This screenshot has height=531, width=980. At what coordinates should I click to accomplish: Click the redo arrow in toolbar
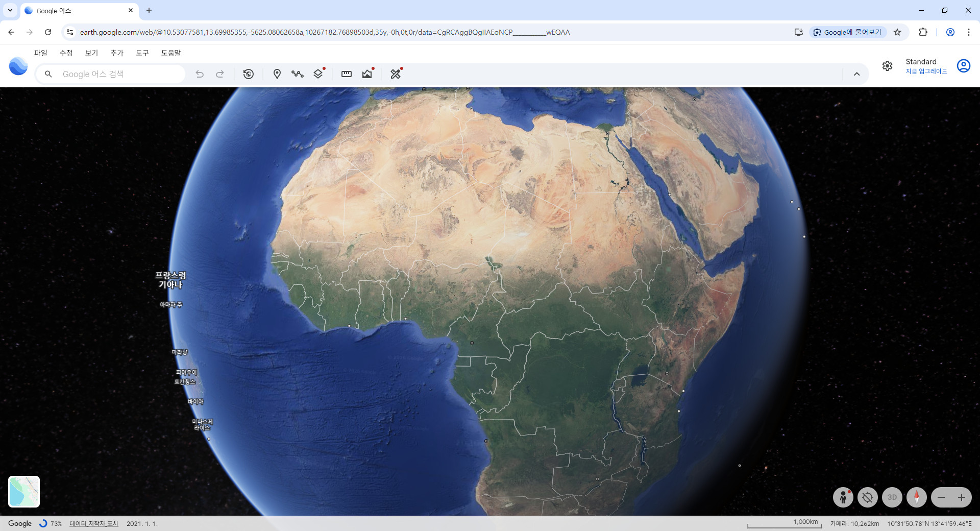click(x=220, y=74)
